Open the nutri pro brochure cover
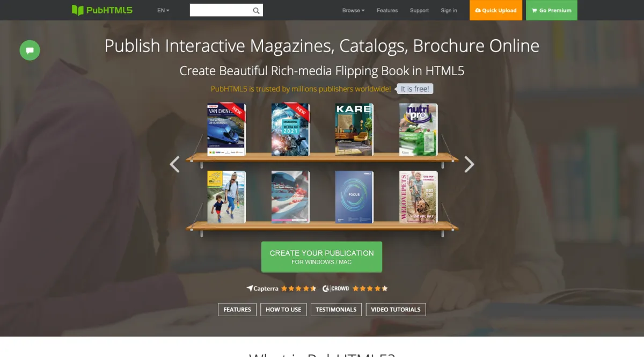The height and width of the screenshot is (357, 644). pyautogui.click(x=418, y=129)
